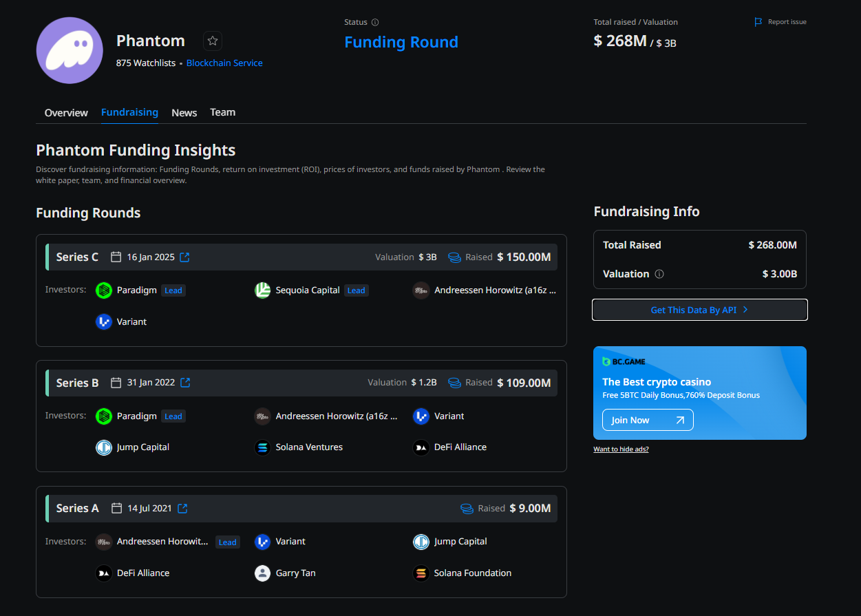Select Garry Tan in Series A investors
Screen dimensions: 861x616
[262, 573]
